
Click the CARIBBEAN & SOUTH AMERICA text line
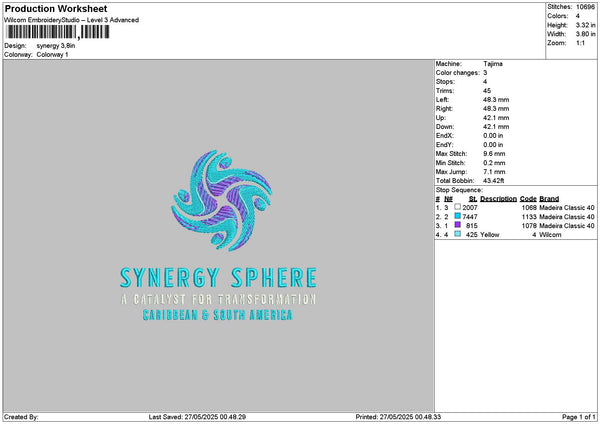(217, 315)
